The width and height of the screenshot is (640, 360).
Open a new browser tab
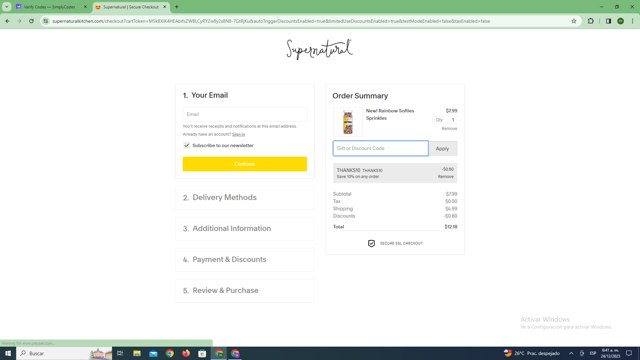click(176, 7)
